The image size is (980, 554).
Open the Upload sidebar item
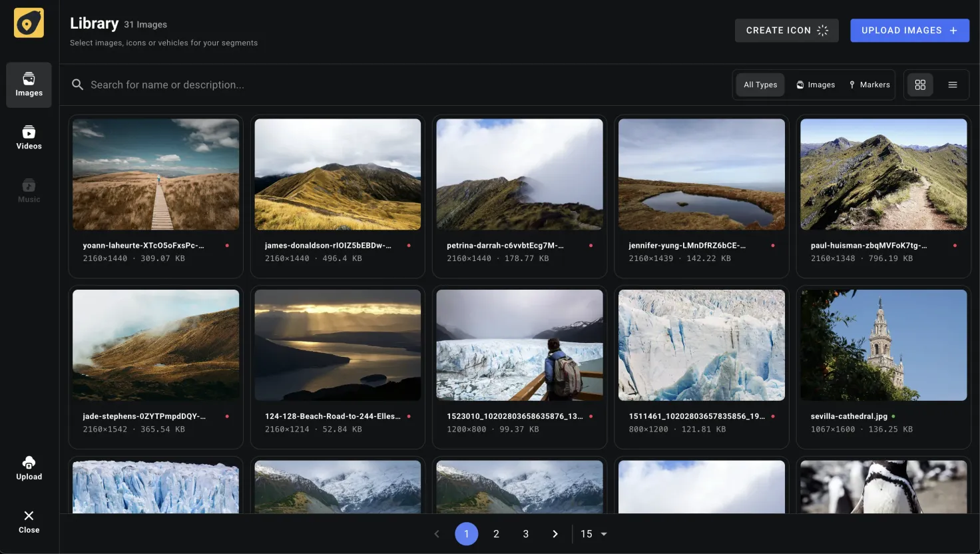29,468
